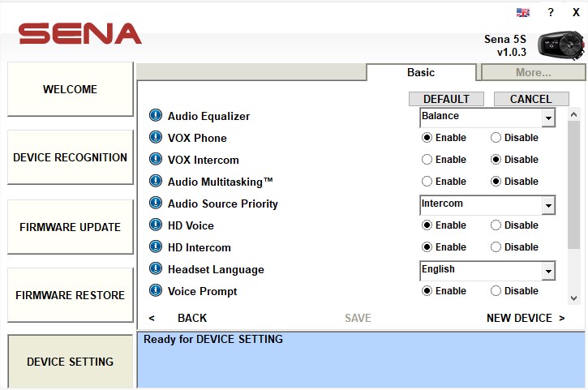Show info for HD Voice setting
The width and height of the screenshot is (588, 390).
click(x=156, y=225)
